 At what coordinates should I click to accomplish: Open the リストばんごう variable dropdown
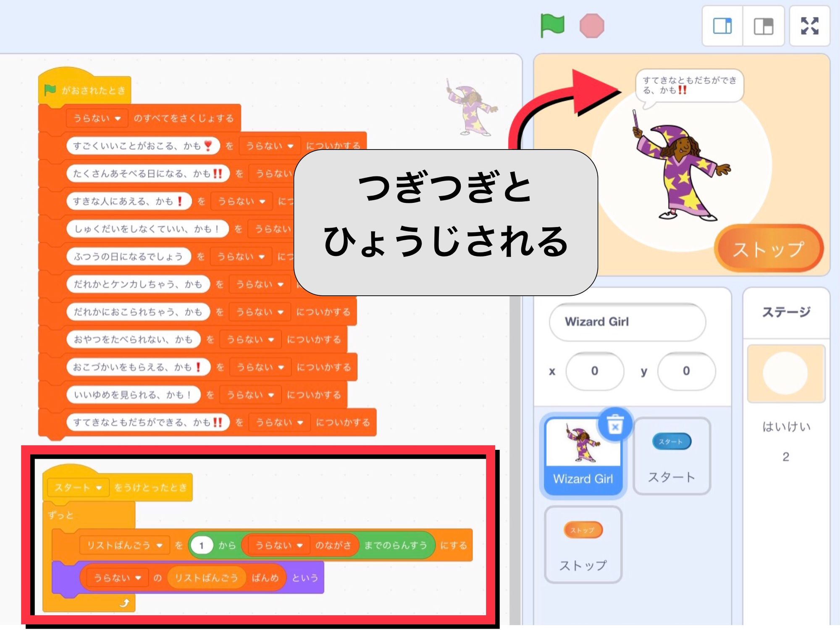click(x=125, y=545)
